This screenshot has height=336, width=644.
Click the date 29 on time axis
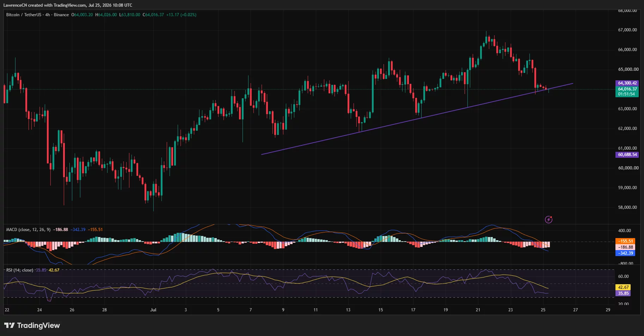[x=608, y=310]
